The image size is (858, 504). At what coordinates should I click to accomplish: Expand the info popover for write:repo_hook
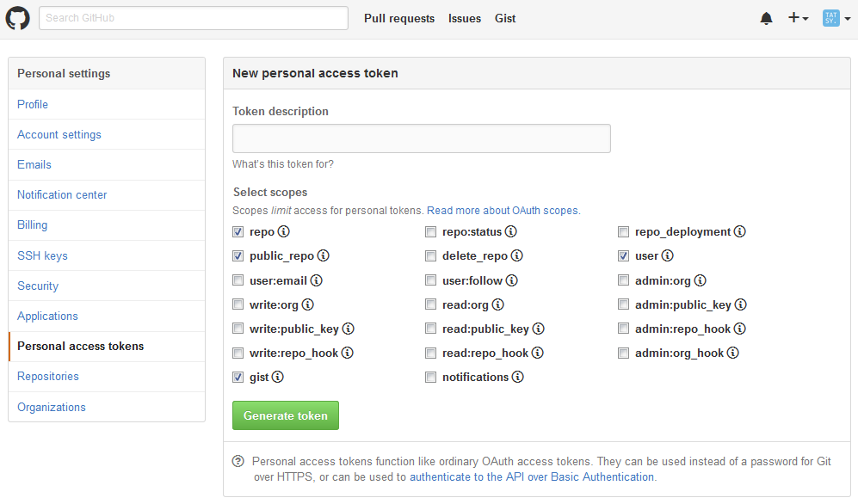[x=348, y=353]
